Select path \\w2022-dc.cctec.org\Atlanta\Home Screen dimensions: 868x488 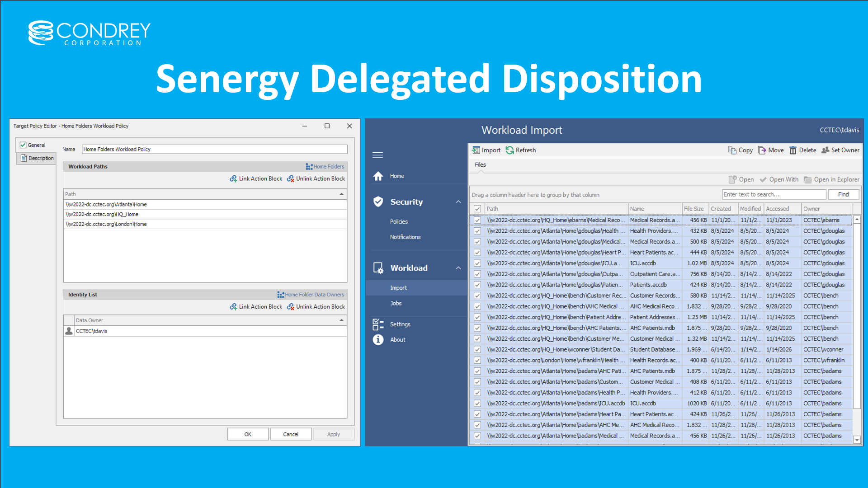tap(205, 204)
